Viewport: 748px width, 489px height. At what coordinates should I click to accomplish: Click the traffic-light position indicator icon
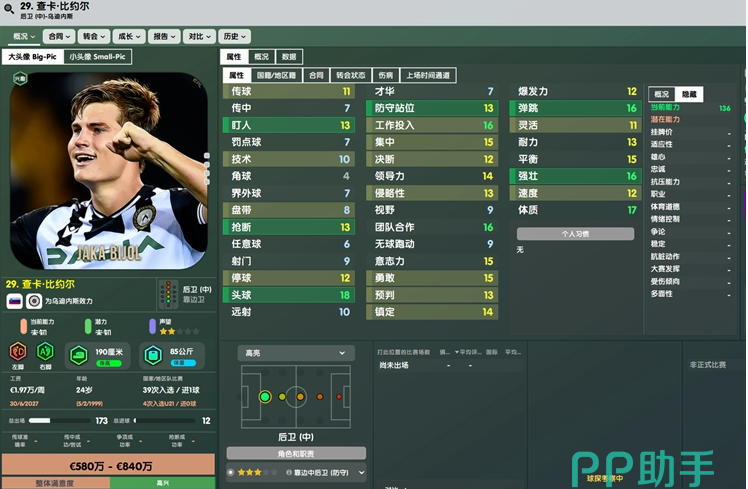click(166, 295)
